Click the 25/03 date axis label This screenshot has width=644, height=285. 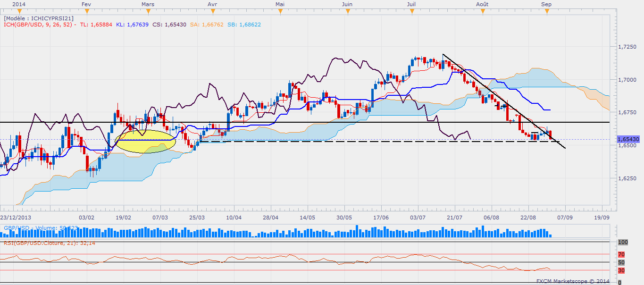[x=197, y=218]
